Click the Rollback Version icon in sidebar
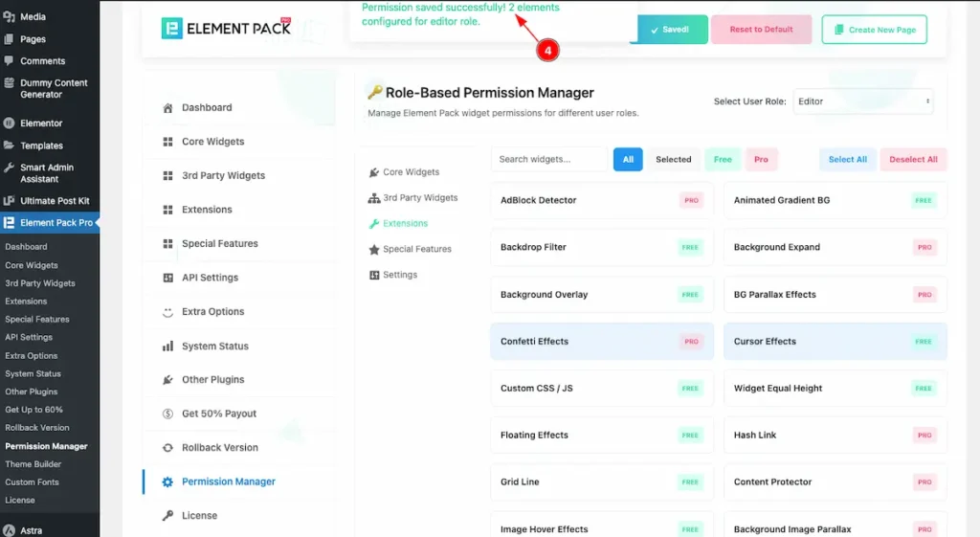Screen dimensions: 980x537 click(167, 448)
